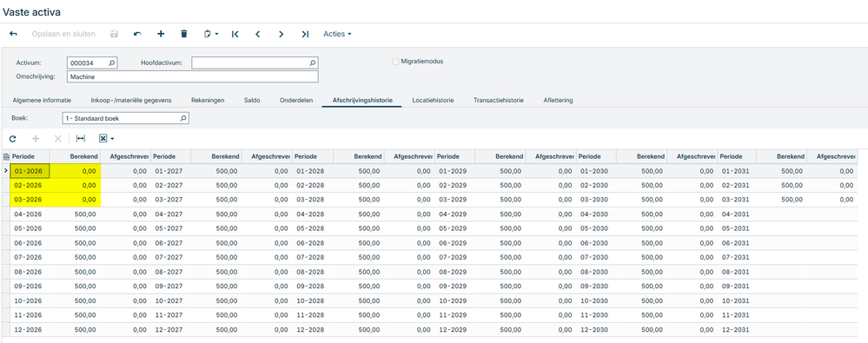
Task: Click Opslaan en sluiten button
Action: pos(63,35)
